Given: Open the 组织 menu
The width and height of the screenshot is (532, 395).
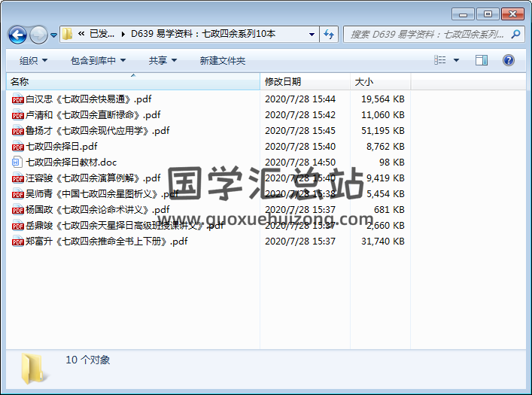Looking at the screenshot, I should coord(33,60).
